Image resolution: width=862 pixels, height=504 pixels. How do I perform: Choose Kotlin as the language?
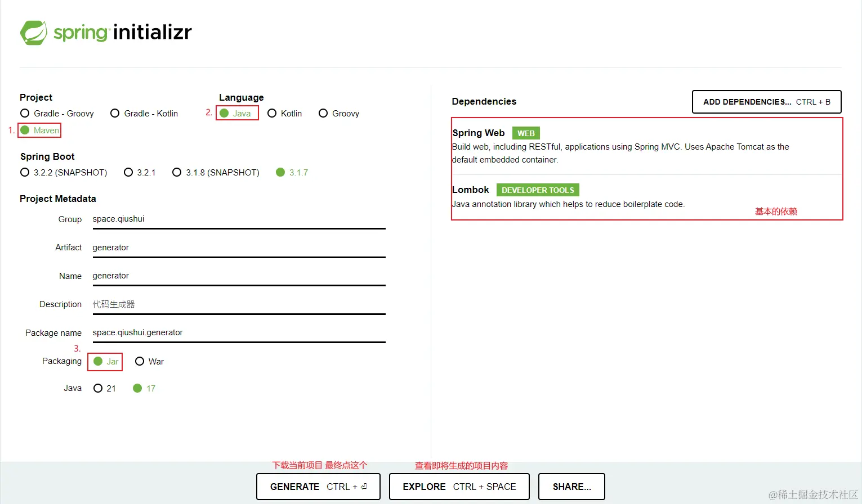coord(284,114)
